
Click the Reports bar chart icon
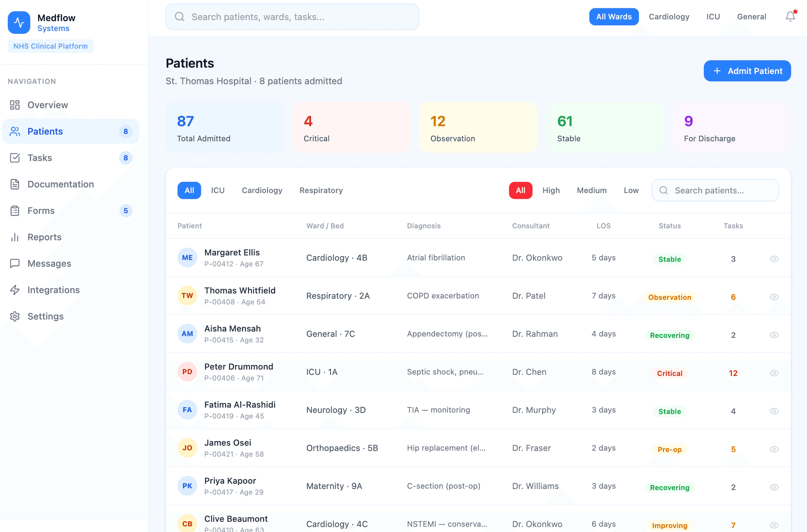tap(15, 237)
